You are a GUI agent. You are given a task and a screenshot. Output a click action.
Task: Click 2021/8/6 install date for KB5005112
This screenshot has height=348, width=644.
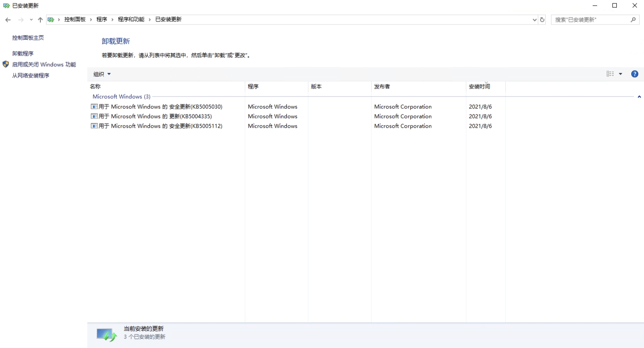pyautogui.click(x=480, y=126)
